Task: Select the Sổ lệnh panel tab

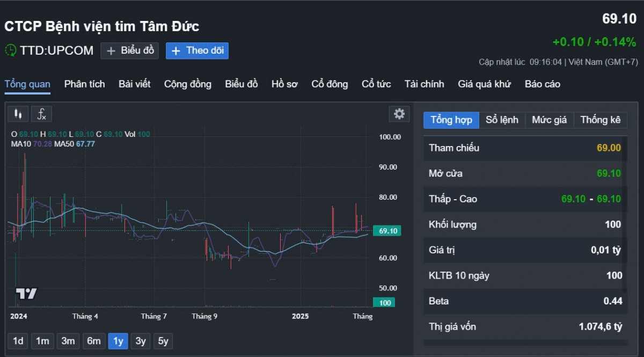Action: tap(502, 120)
